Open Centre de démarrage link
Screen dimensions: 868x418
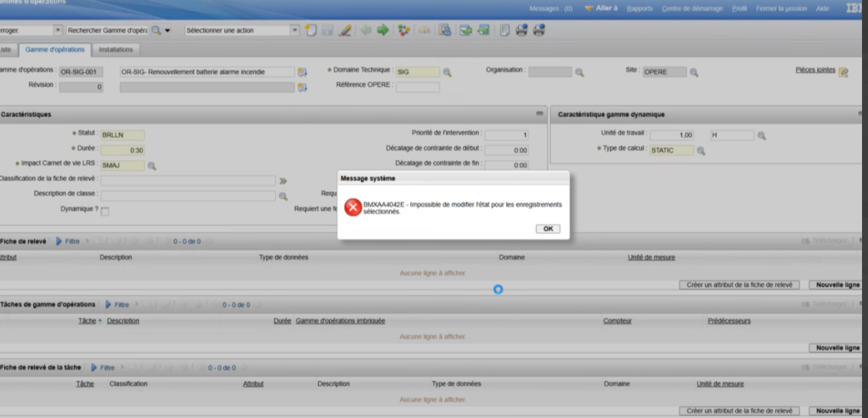click(692, 9)
